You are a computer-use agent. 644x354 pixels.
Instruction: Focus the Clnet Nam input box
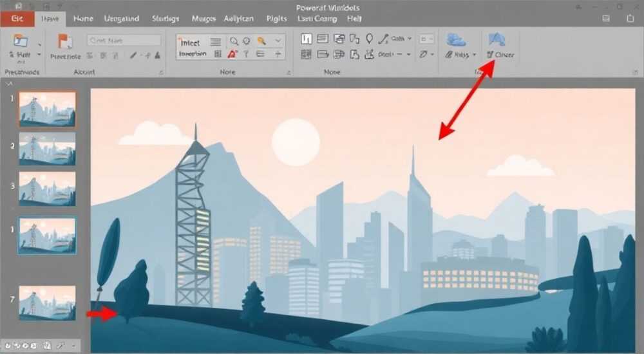coord(124,41)
